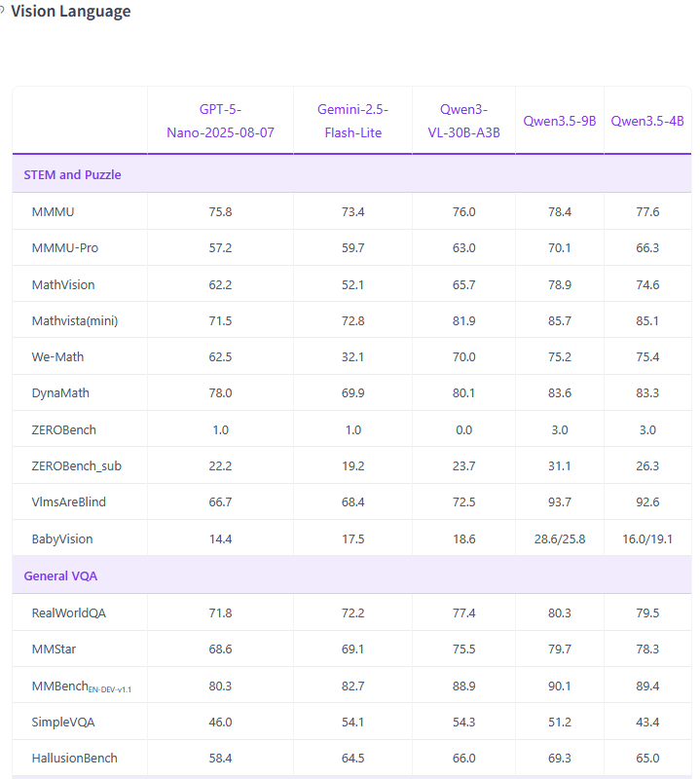The width and height of the screenshot is (700, 779).
Task: Select the ZEROBench_sub row label
Action: [77, 466]
